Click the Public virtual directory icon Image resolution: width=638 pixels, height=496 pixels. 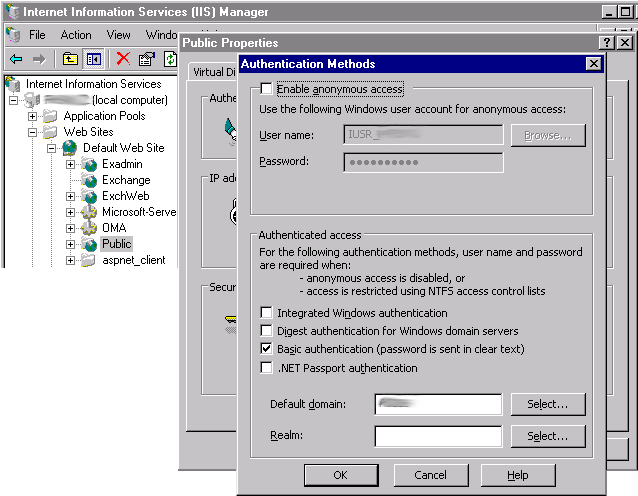[x=89, y=244]
